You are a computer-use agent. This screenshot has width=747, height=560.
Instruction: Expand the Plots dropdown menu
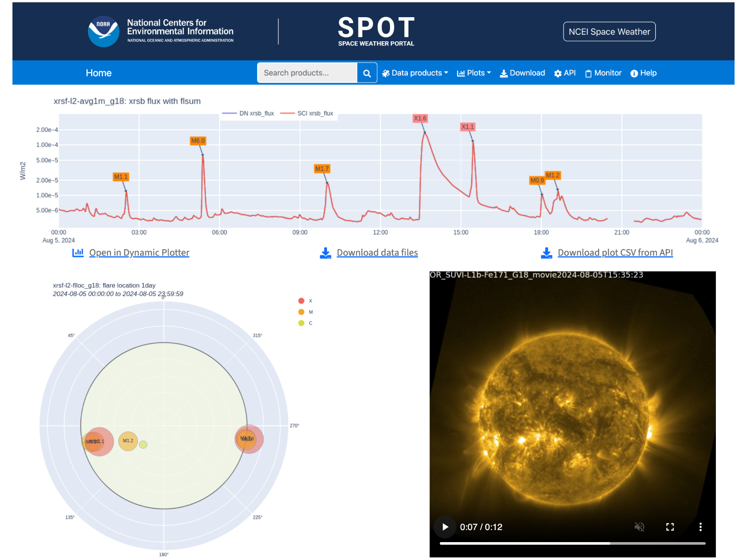[x=474, y=73]
